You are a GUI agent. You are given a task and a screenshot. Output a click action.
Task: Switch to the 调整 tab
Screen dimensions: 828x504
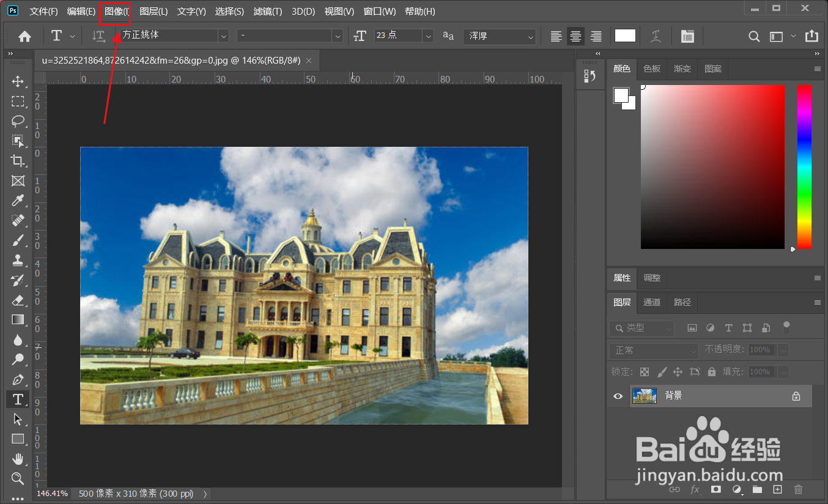pos(652,278)
